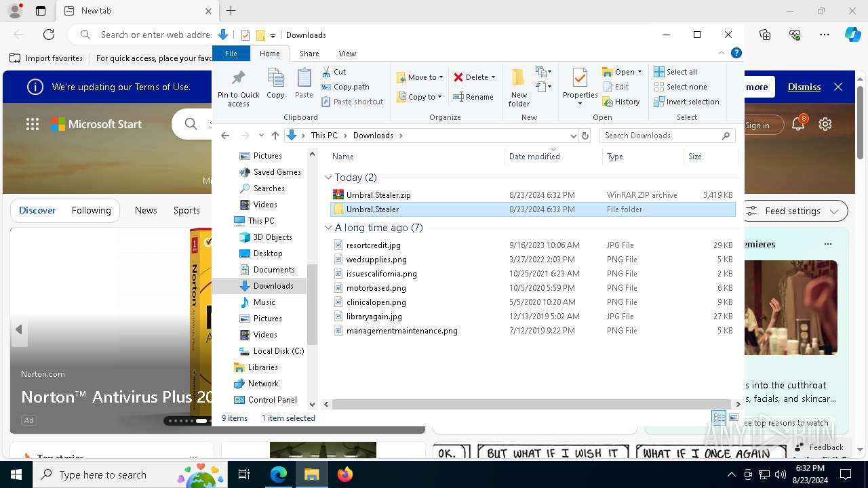
Task: Select the Home ribbon tab
Action: (x=269, y=54)
